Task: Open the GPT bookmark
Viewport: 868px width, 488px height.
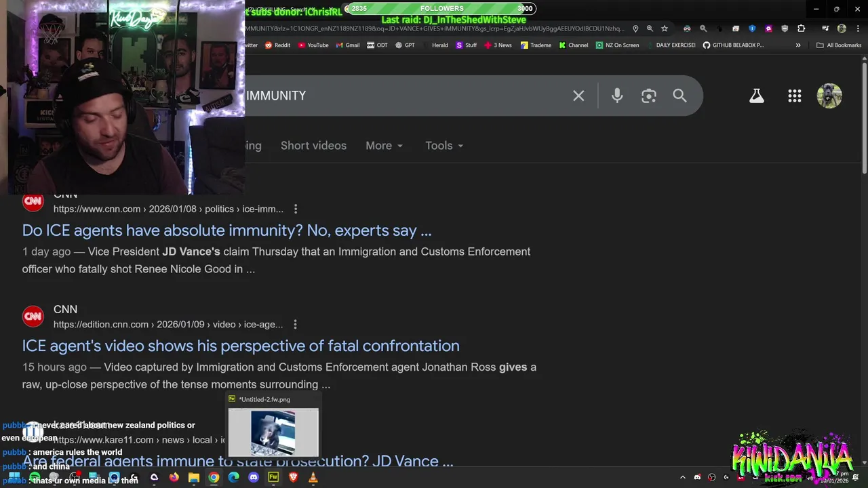Action: pos(405,45)
